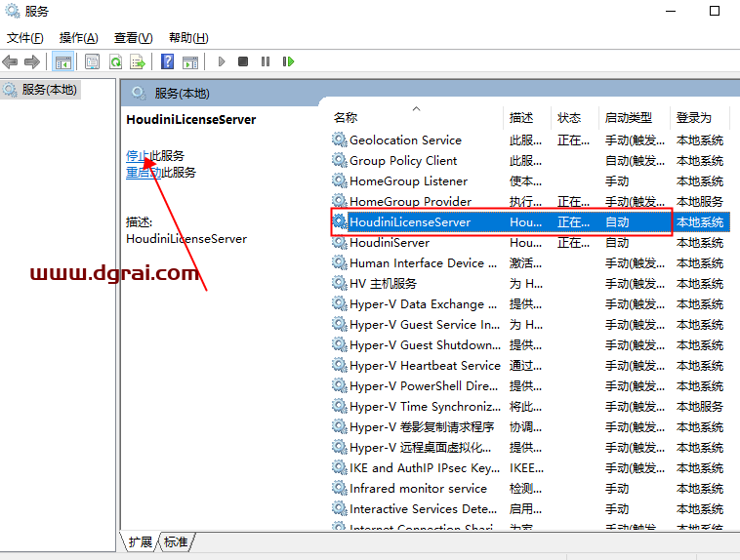Click the Hyper-V Data Exchange gear icon
This screenshot has width=740, height=560.
coord(340,303)
